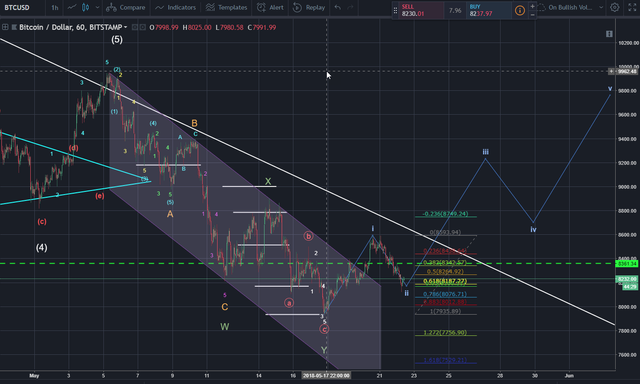Click the On Bullish Vol layout name

tap(570, 7)
